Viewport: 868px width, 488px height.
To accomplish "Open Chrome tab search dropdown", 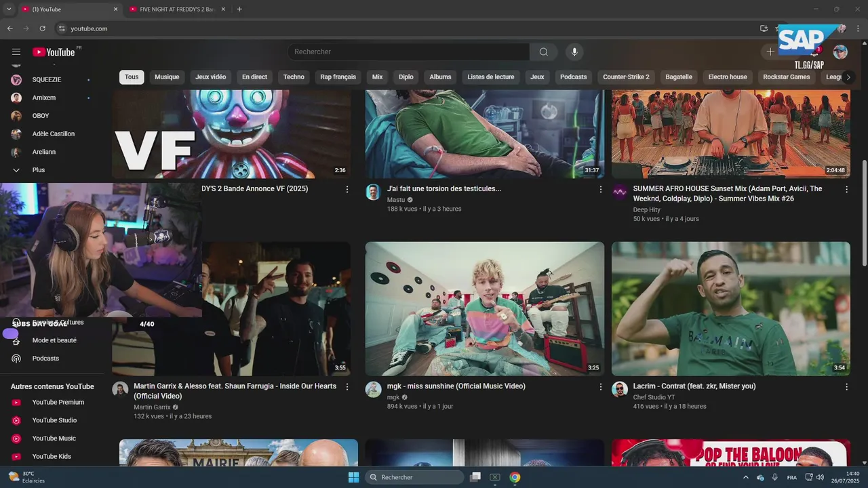I will pyautogui.click(x=9, y=9).
